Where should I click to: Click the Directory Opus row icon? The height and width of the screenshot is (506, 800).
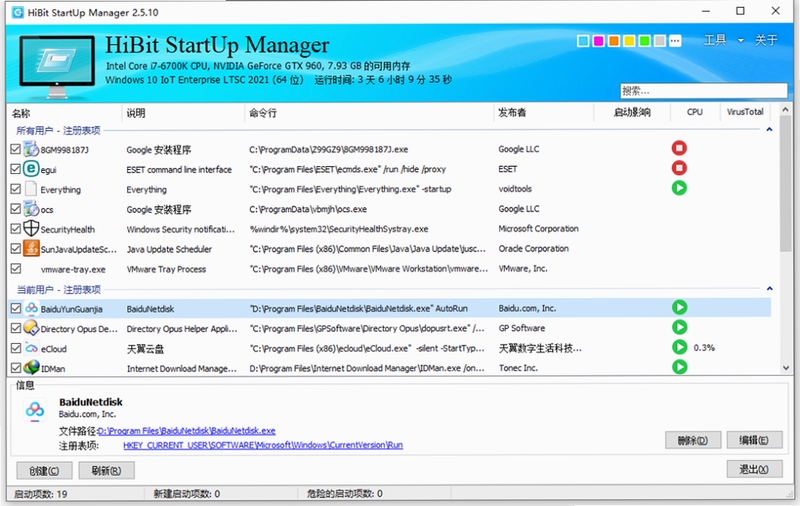tap(32, 328)
